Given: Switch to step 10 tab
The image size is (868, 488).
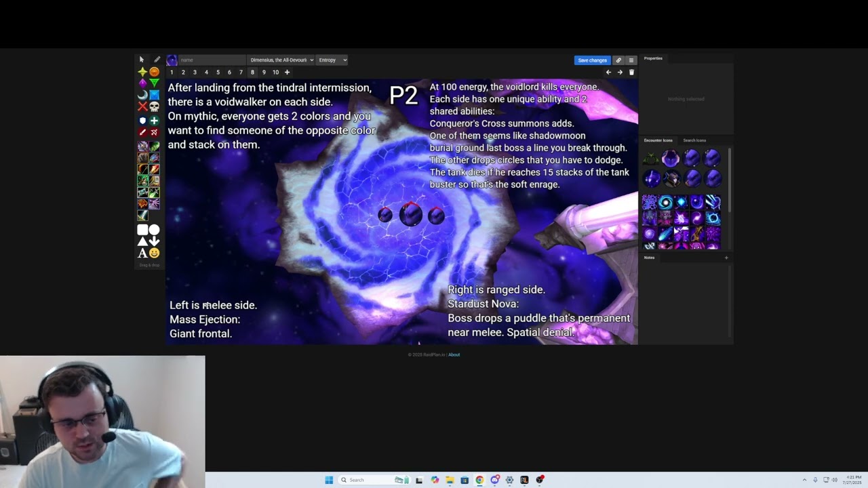Looking at the screenshot, I should tap(275, 73).
